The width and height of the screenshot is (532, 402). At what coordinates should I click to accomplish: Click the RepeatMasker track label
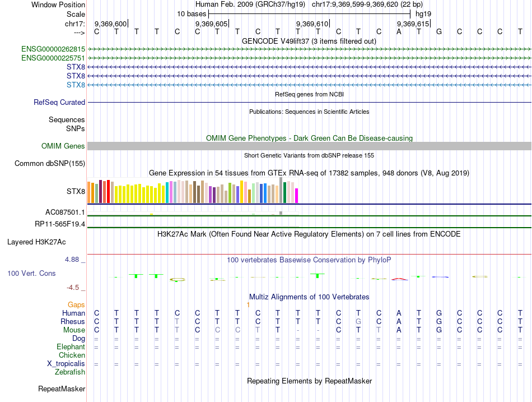tap(62, 389)
